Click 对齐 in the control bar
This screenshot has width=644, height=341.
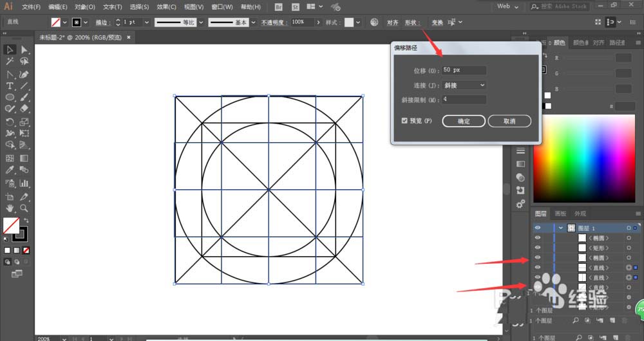click(393, 23)
